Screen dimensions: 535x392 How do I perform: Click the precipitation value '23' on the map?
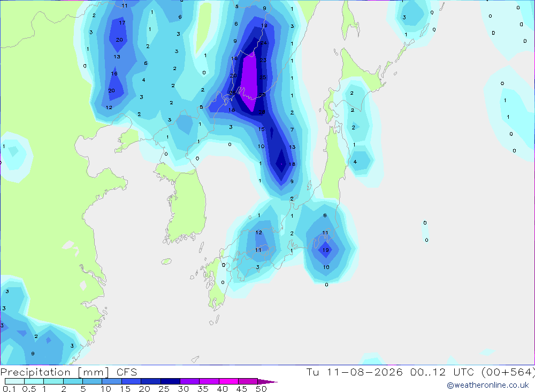click(263, 60)
